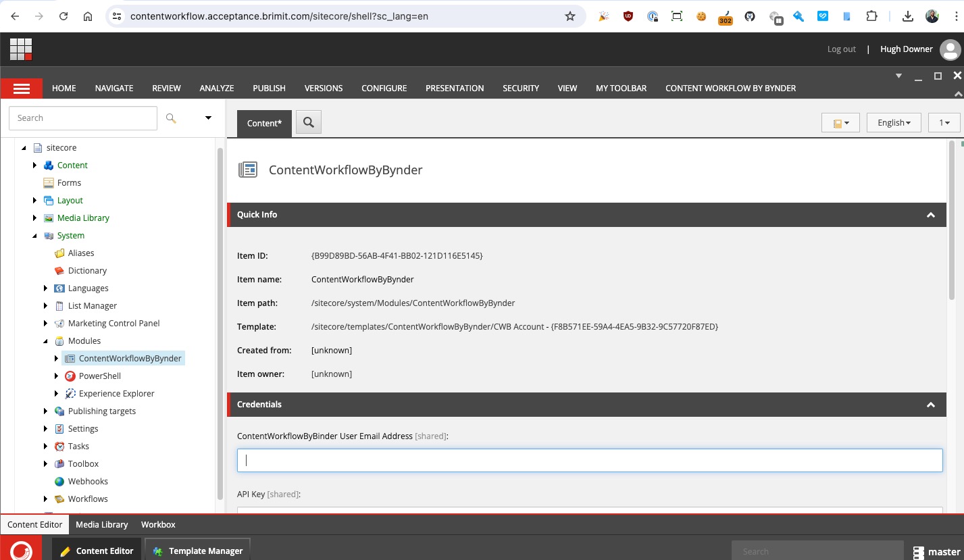Click the database icon next to master

pyautogui.click(x=918, y=552)
